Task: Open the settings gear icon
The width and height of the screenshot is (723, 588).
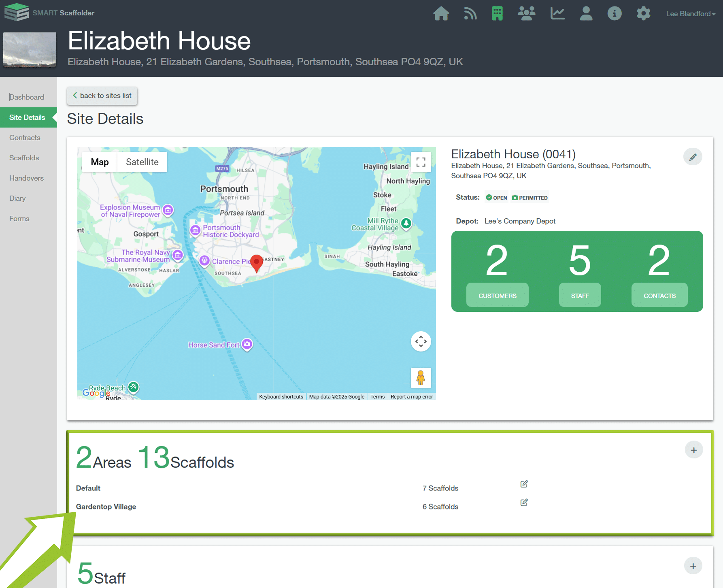Action: 643,13
